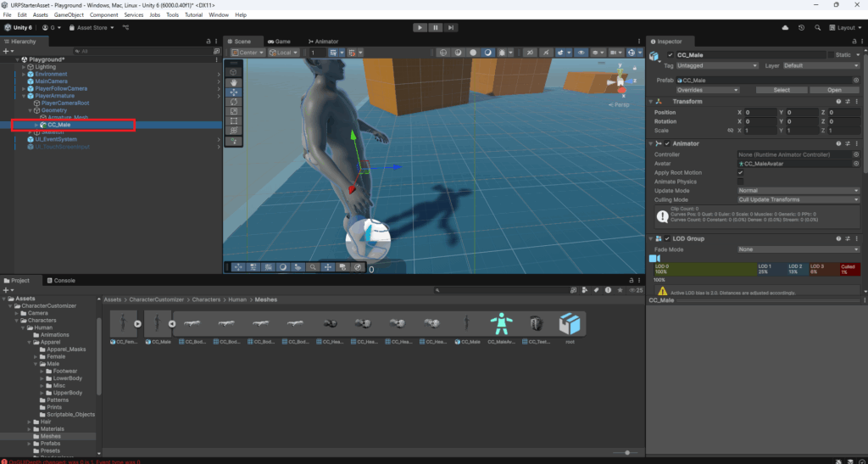Select the CC_MaleAvatar asset thumbnail
The width and height of the screenshot is (868, 464).
pyautogui.click(x=501, y=324)
